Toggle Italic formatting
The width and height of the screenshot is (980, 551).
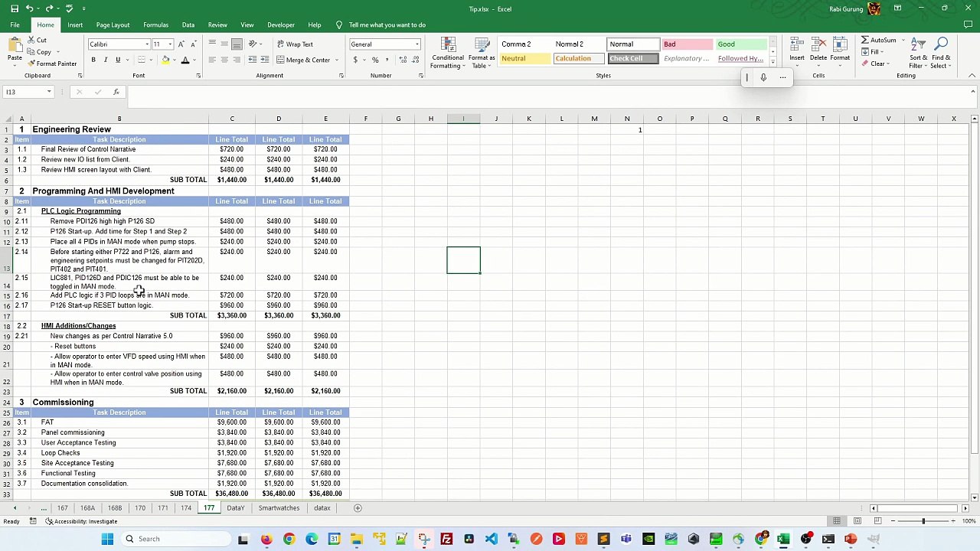click(106, 60)
